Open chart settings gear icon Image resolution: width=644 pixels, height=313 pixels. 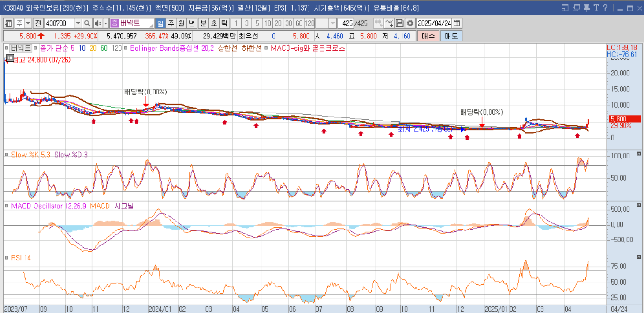pyautogui.click(x=410, y=23)
